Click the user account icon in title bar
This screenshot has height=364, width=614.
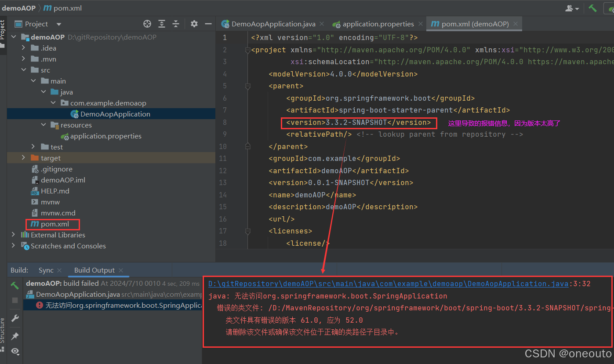pos(570,8)
